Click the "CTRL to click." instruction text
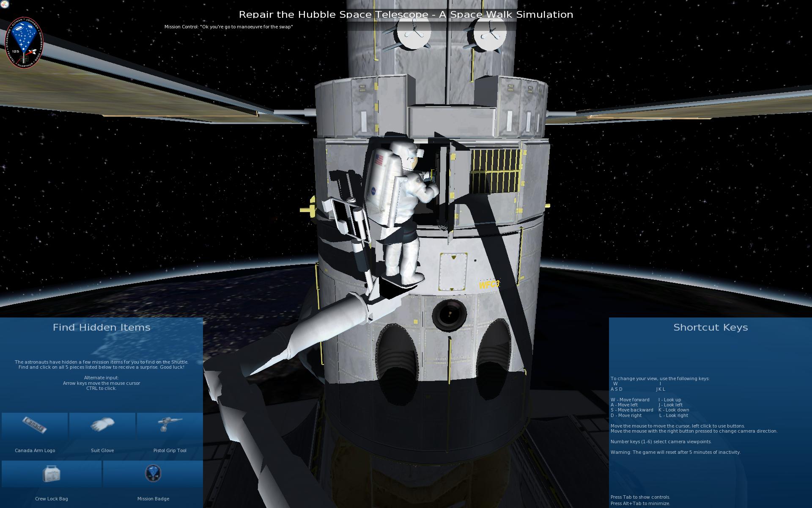The height and width of the screenshot is (508, 812). [x=101, y=388]
